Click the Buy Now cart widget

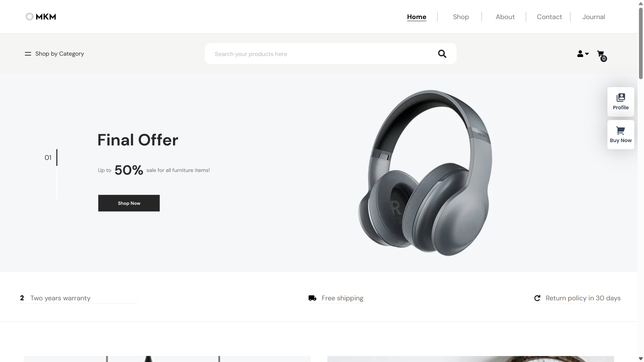point(621,134)
